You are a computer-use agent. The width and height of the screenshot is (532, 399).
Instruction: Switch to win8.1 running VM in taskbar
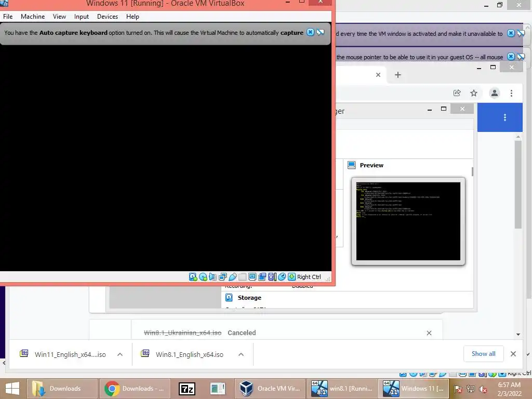(343, 389)
